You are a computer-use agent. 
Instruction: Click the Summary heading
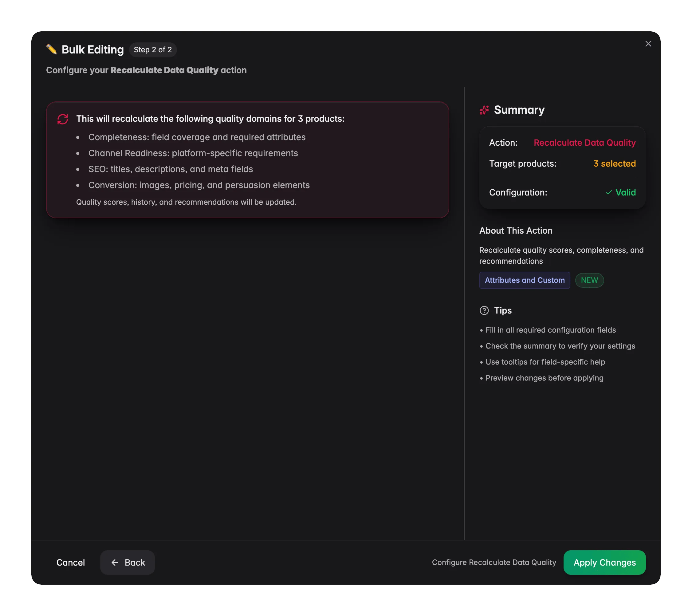coord(519,110)
